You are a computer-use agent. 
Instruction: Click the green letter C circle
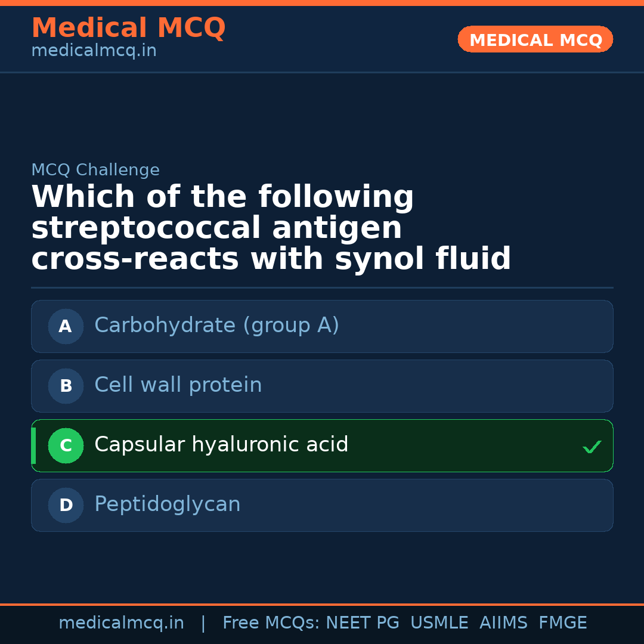tap(66, 445)
